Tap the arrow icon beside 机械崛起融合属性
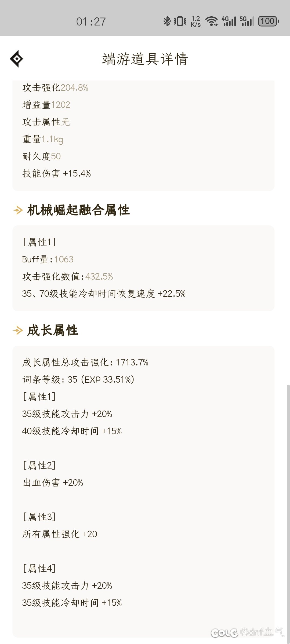This screenshot has width=290, height=644. 18,210
